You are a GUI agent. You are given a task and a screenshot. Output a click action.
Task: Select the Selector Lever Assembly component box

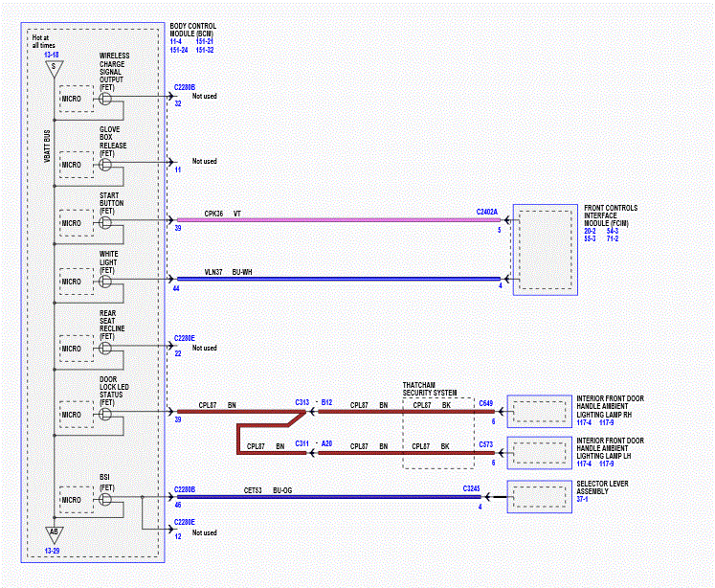click(x=540, y=497)
